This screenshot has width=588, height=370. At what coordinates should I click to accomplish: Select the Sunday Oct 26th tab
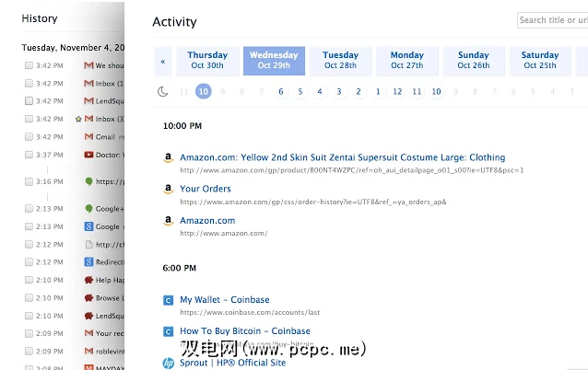(474, 61)
